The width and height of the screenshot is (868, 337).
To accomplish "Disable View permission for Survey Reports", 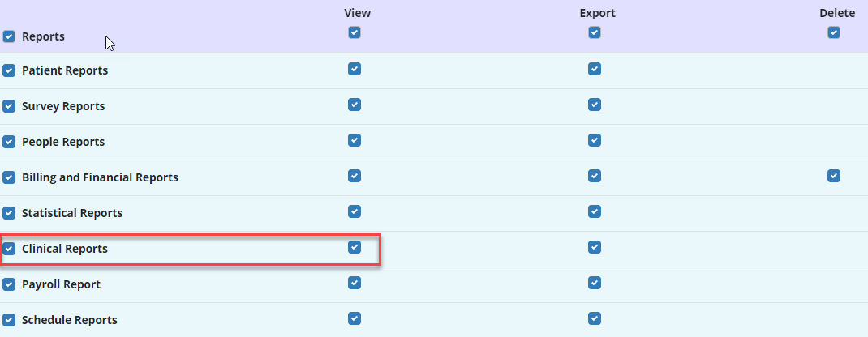I will (x=355, y=105).
